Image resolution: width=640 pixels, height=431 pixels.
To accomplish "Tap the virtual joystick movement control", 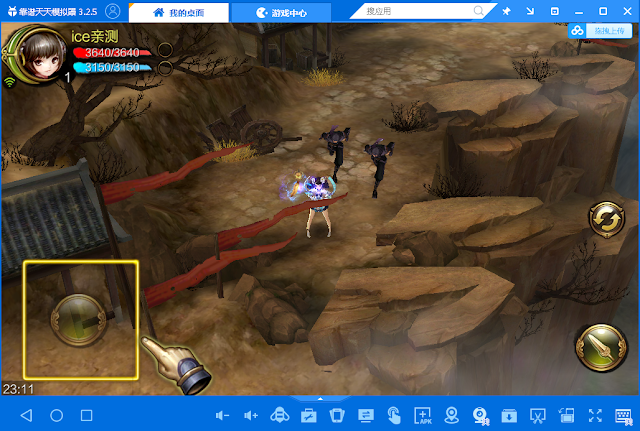I will point(79,320).
